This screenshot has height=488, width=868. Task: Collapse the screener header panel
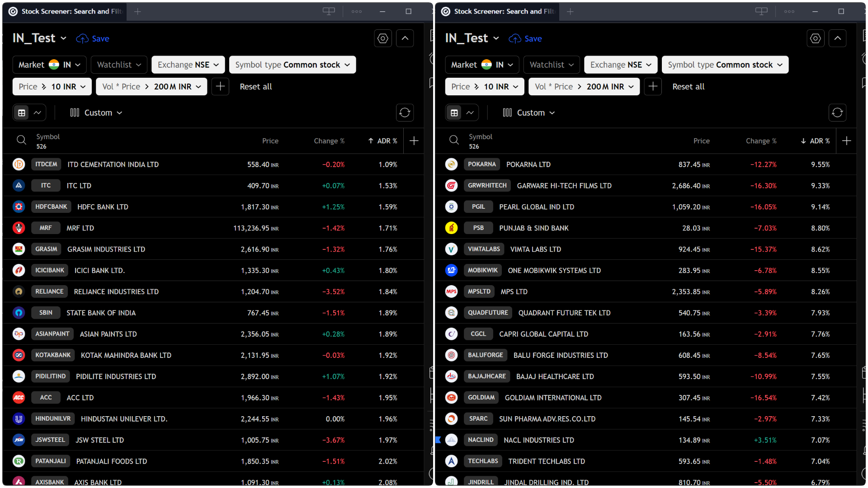pos(405,38)
